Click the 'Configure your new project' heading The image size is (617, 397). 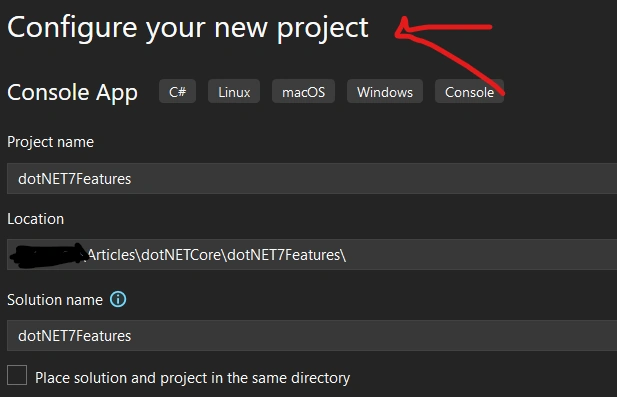coord(188,28)
